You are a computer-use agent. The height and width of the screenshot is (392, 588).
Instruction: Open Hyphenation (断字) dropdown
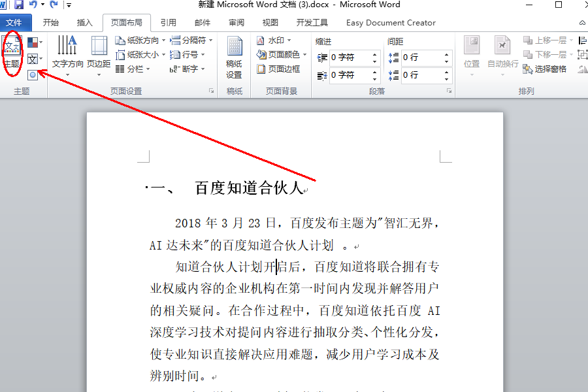(187, 69)
